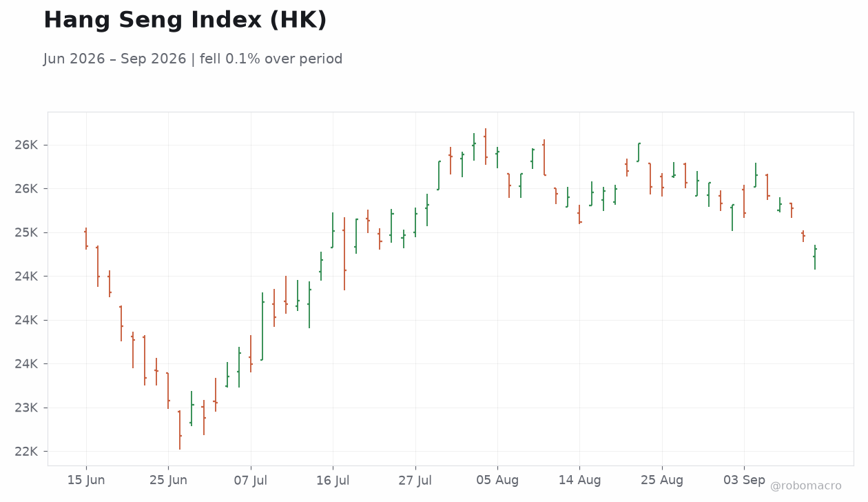Click the last green price bar on the right

coord(815,257)
